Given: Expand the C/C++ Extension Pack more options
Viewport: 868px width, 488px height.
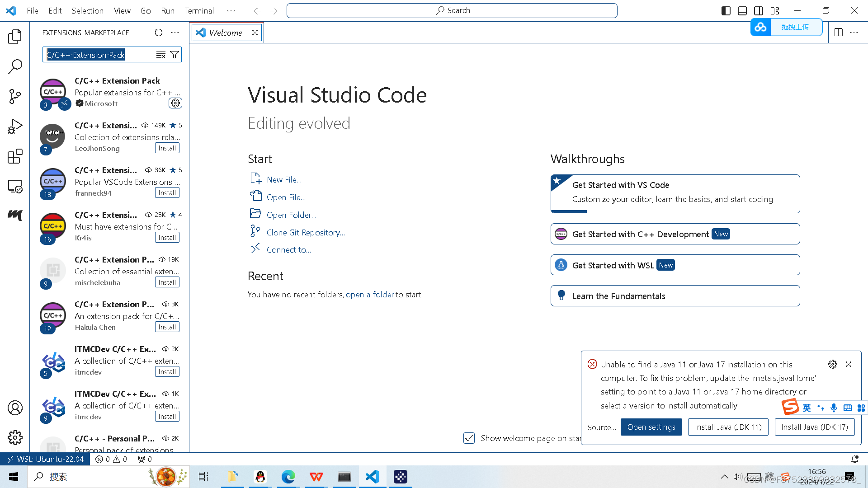Looking at the screenshot, I should pyautogui.click(x=175, y=103).
